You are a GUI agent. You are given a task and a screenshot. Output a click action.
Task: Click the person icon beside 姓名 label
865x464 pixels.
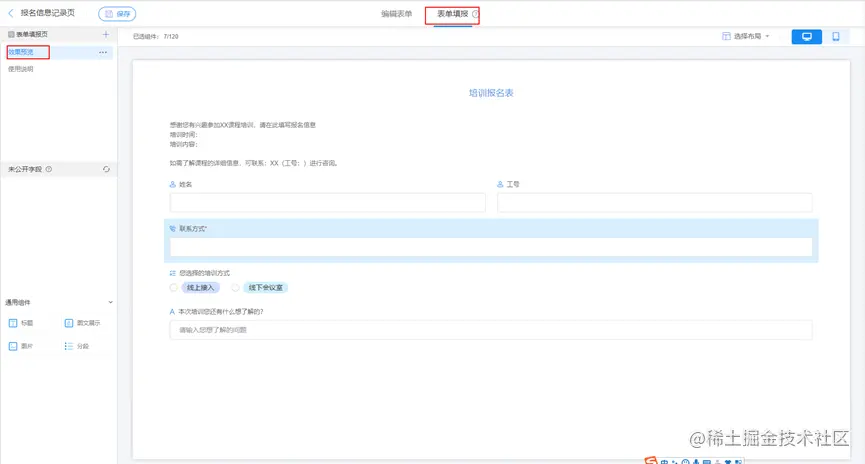(x=173, y=184)
